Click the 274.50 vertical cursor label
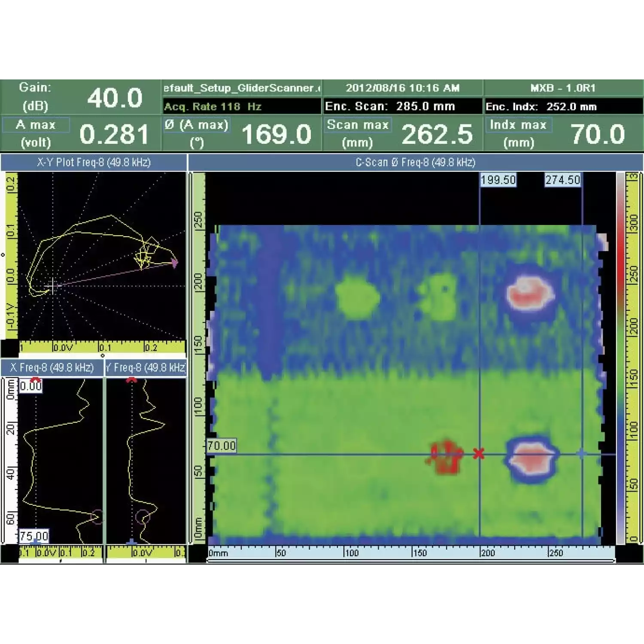This screenshot has width=644, height=644. pyautogui.click(x=562, y=180)
